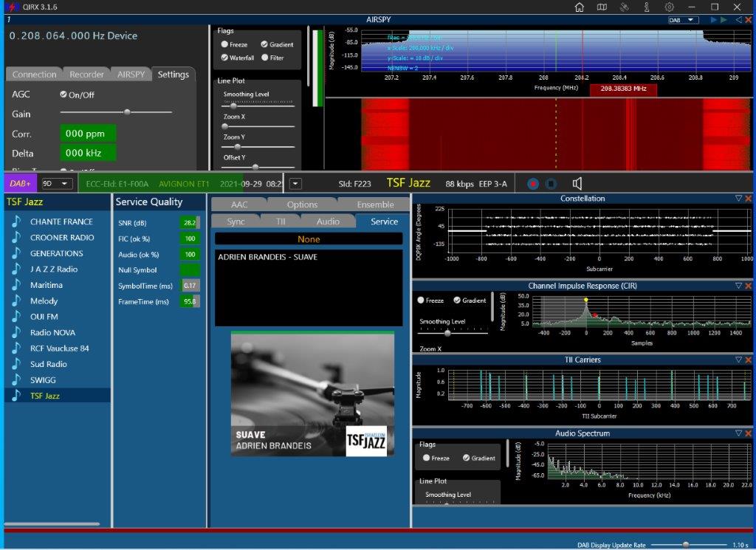Collapse the Constellation panel triangle

pos(738,198)
